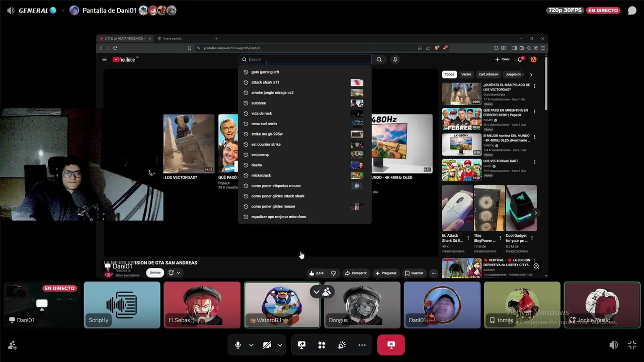Open microphone options arrow in call bar

[x=251, y=345]
